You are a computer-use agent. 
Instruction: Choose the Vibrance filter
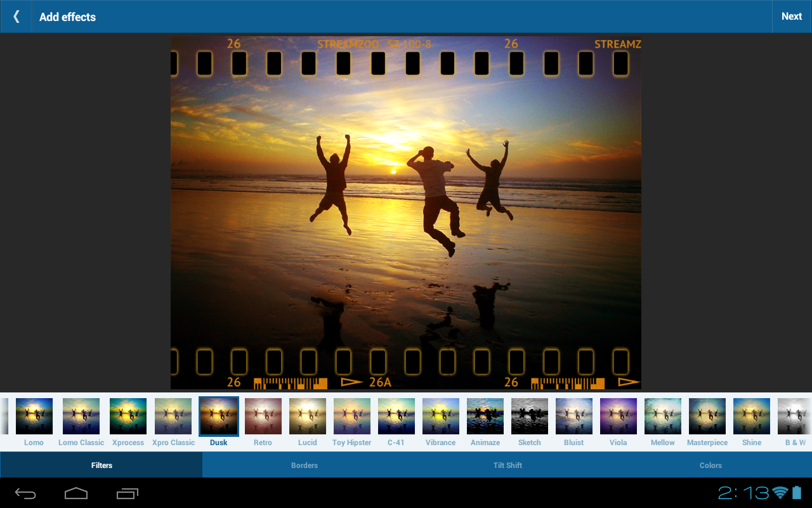440,416
